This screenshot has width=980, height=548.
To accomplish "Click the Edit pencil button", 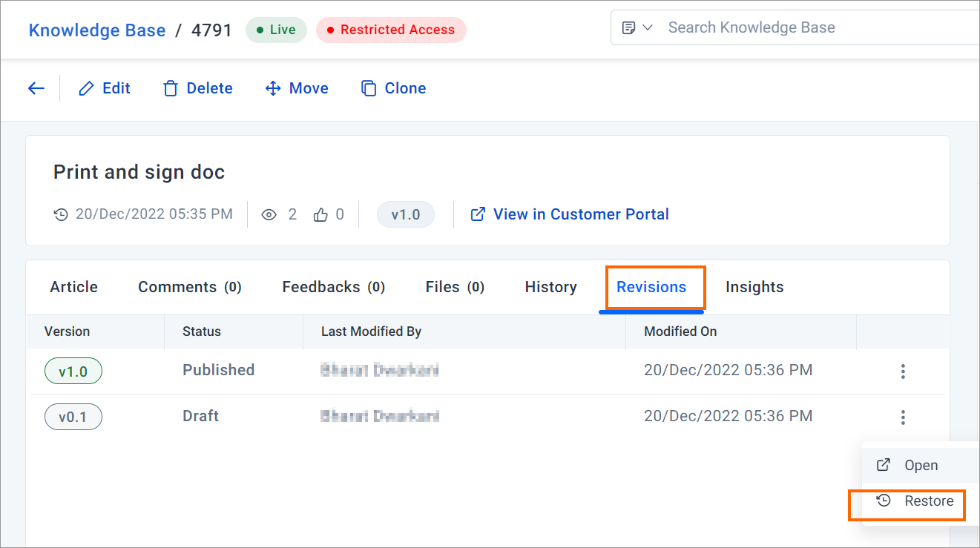I will (105, 88).
